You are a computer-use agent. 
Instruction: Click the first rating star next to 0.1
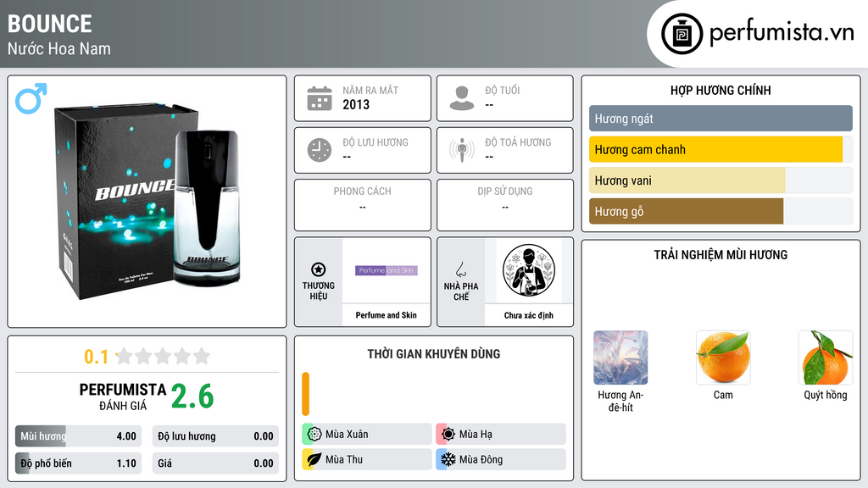125,356
